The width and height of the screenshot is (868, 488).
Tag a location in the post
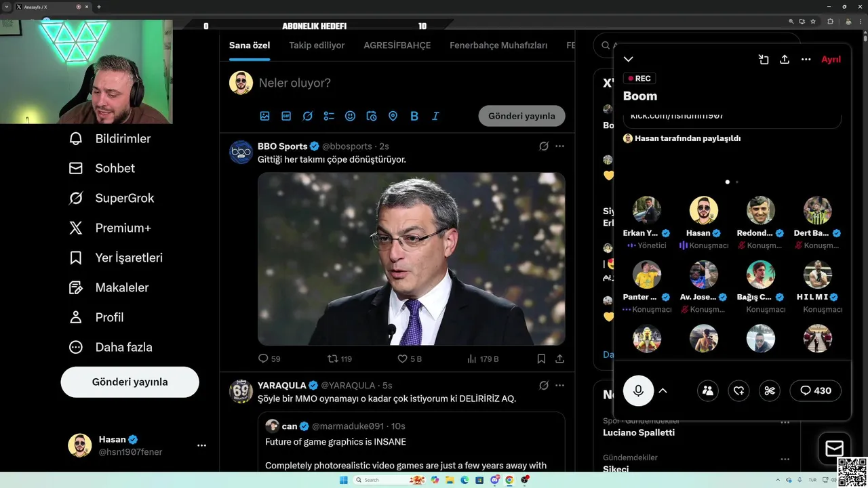(393, 116)
